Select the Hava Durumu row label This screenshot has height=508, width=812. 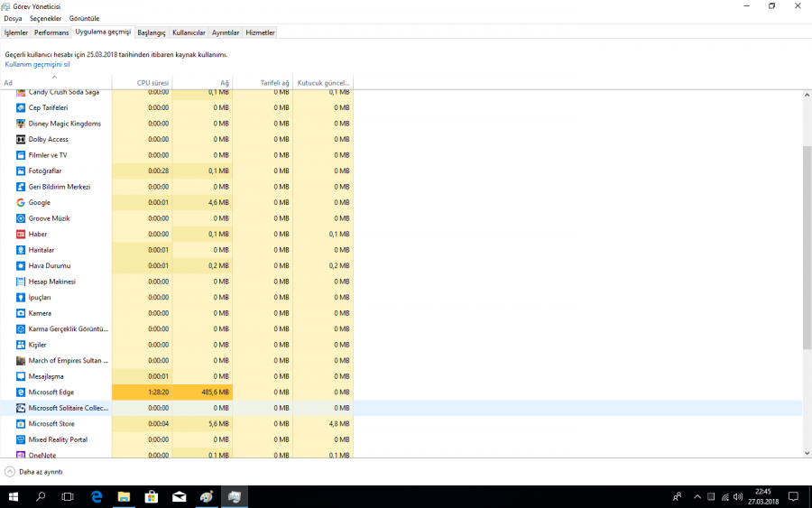tap(50, 265)
